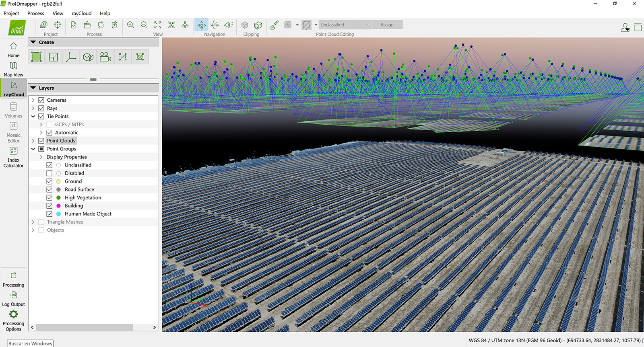Open the Process menu

pyautogui.click(x=35, y=13)
